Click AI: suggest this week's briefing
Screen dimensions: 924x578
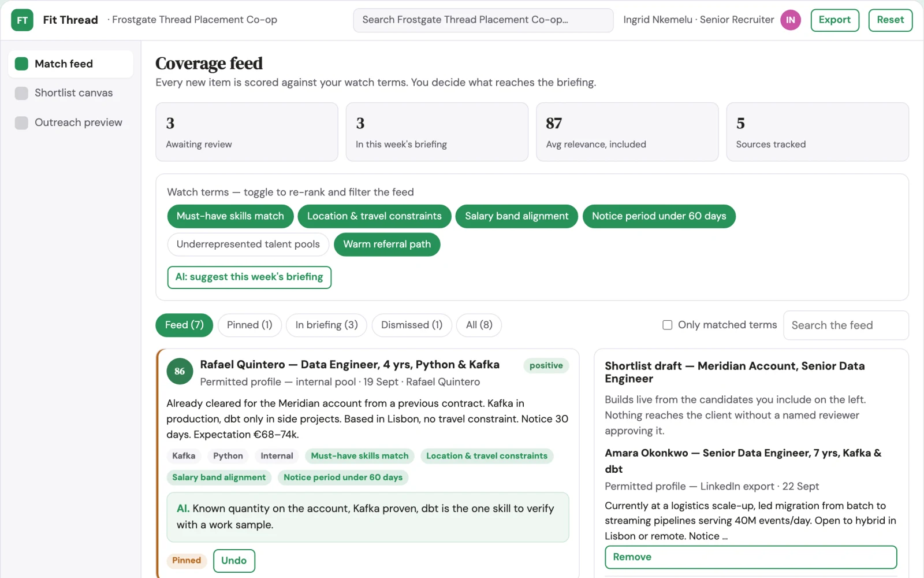pos(249,277)
